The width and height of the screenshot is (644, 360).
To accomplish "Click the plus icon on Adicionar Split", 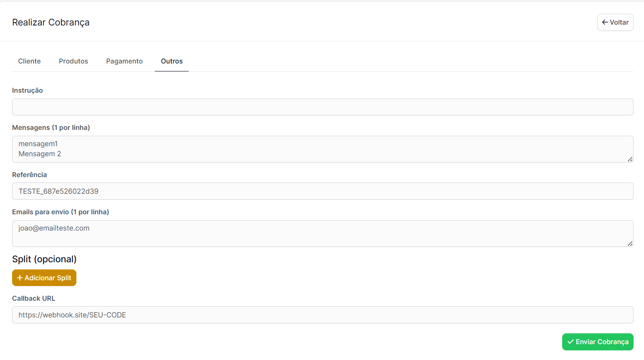I will (x=20, y=278).
